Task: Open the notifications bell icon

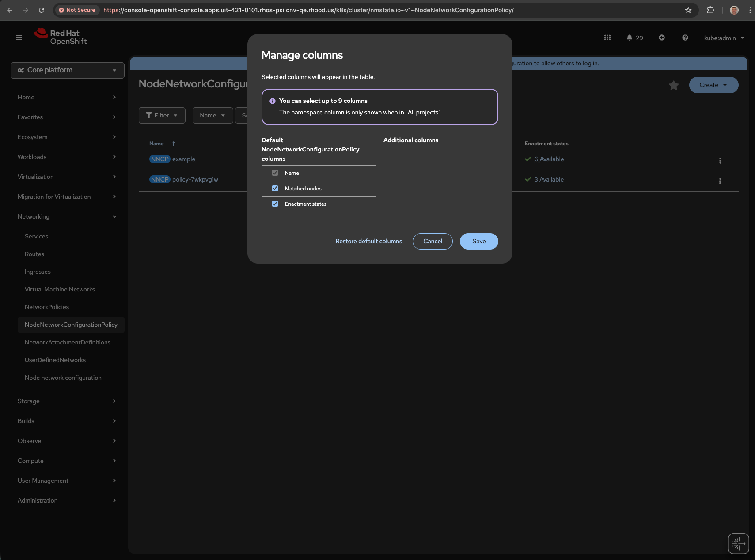Action: click(630, 38)
